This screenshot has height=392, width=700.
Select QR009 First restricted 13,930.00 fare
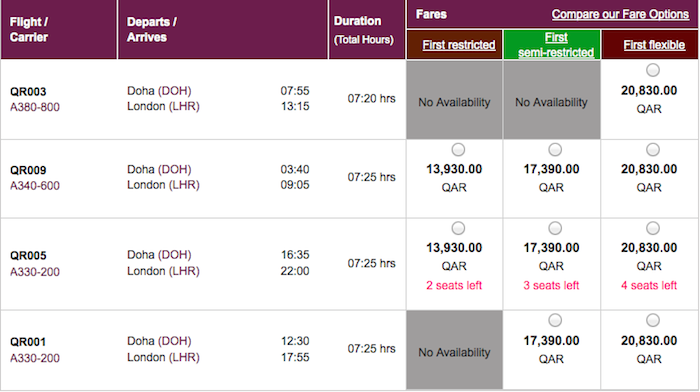(458, 150)
